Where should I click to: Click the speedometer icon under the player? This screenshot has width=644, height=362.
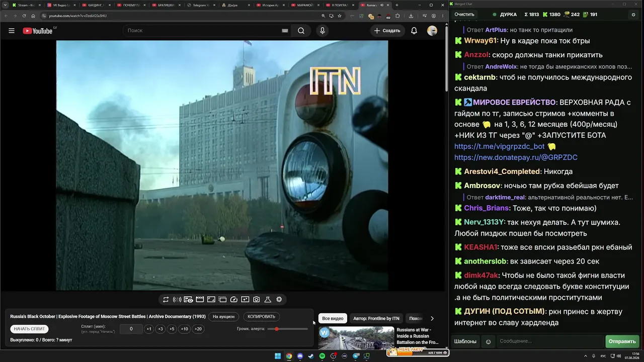(x=233, y=300)
